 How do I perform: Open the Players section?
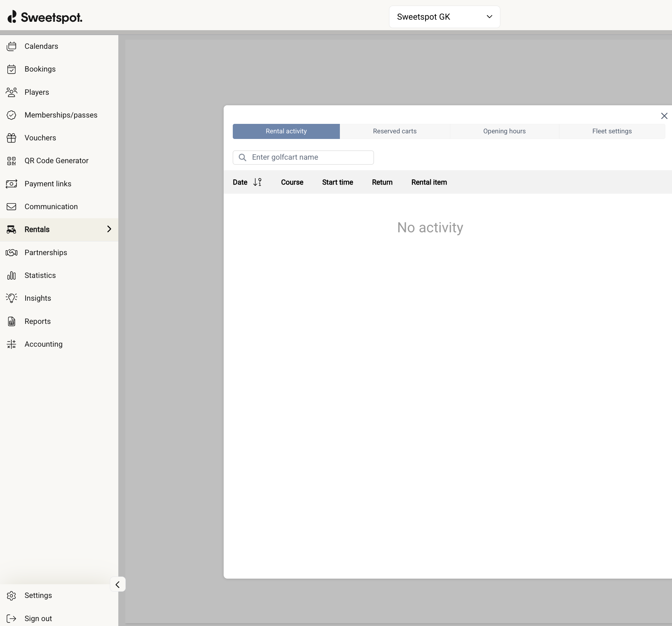tap(59, 92)
